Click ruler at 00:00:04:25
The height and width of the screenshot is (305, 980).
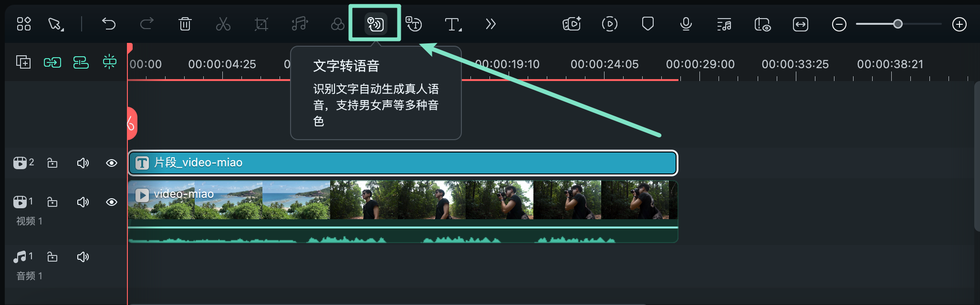222,64
